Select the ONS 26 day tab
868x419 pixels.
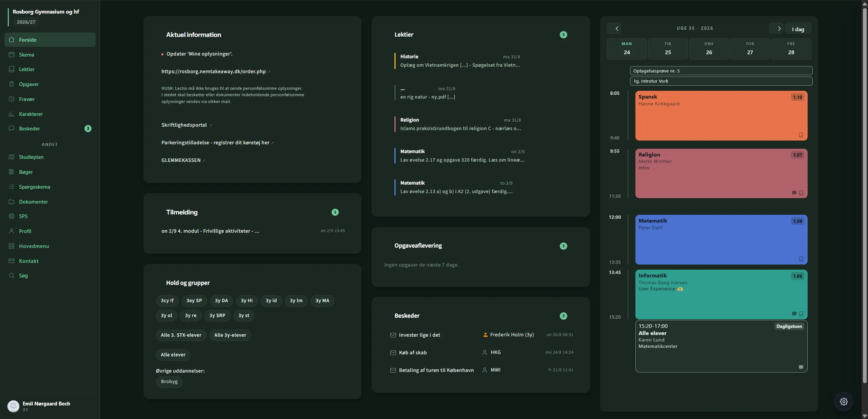[x=709, y=49]
